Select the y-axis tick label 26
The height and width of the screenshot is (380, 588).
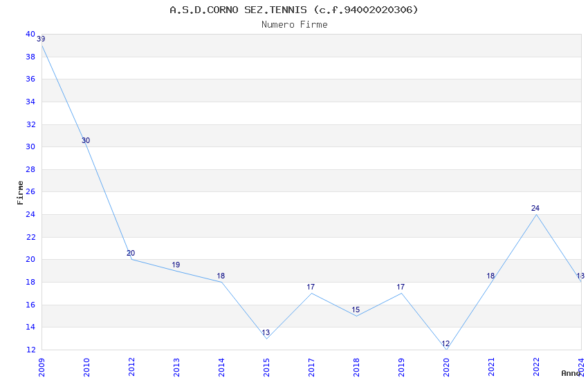tap(30, 191)
